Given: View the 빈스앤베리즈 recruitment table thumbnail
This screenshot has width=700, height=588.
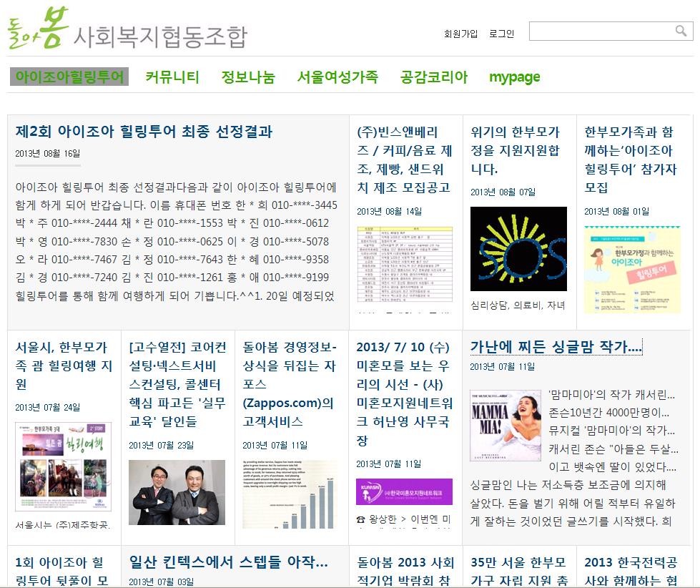Looking at the screenshot, I should (x=405, y=264).
